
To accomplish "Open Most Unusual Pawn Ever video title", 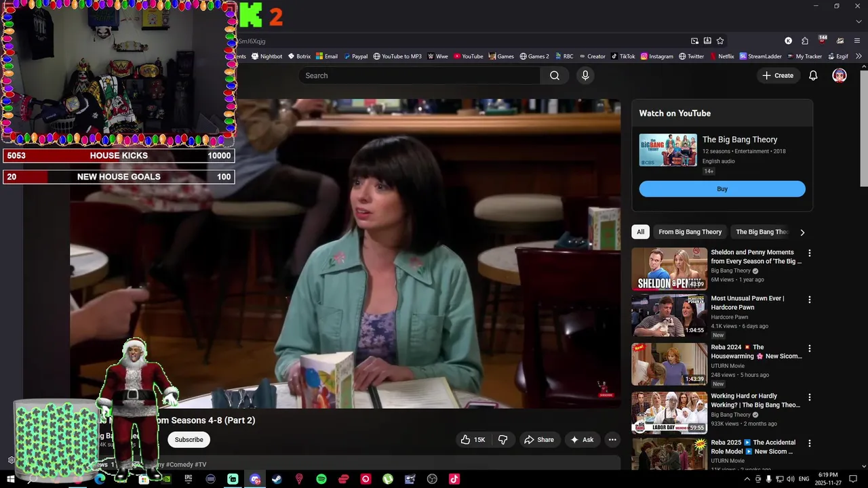I will [747, 303].
